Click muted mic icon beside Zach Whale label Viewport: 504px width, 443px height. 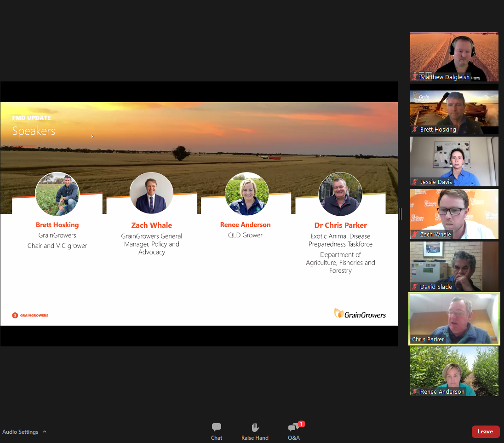(x=415, y=234)
